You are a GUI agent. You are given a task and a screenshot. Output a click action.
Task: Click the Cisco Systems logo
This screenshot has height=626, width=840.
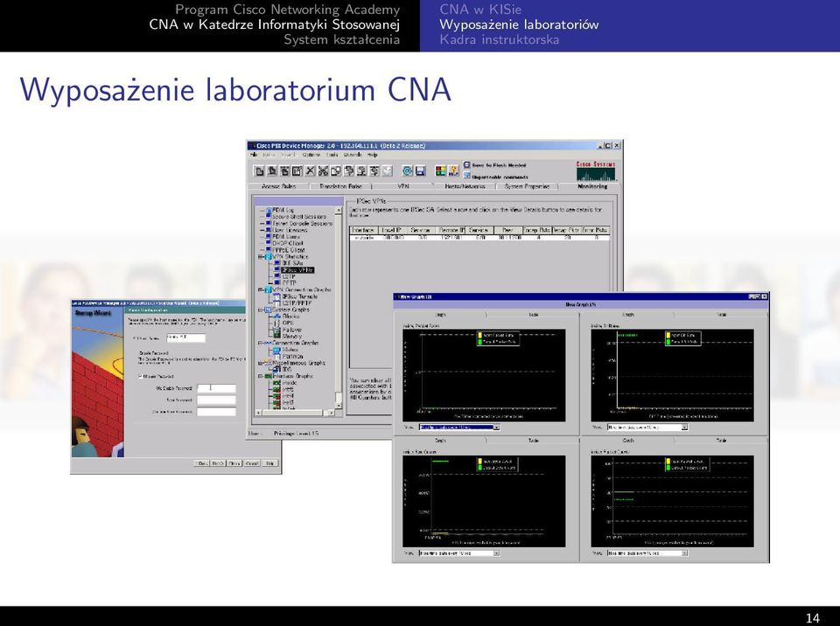(x=596, y=171)
